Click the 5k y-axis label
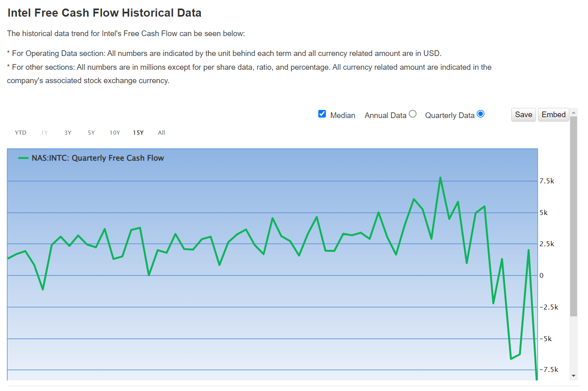588x391 pixels. [x=544, y=213]
